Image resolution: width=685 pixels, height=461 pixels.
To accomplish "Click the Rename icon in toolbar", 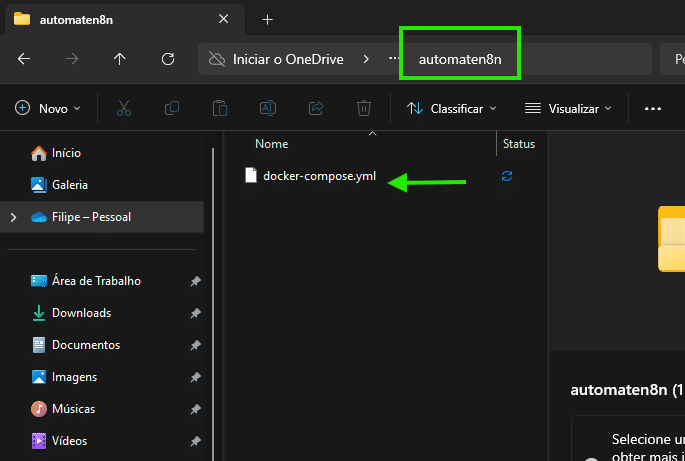I will coord(268,108).
